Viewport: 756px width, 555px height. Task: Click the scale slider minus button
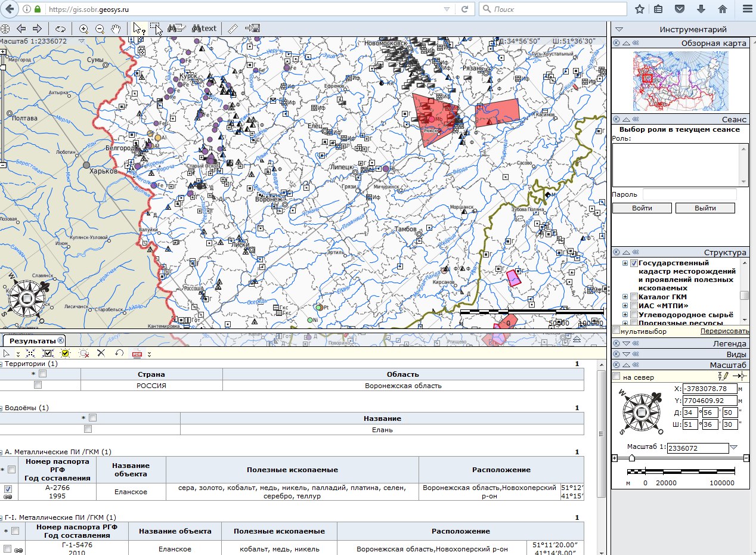[746, 458]
